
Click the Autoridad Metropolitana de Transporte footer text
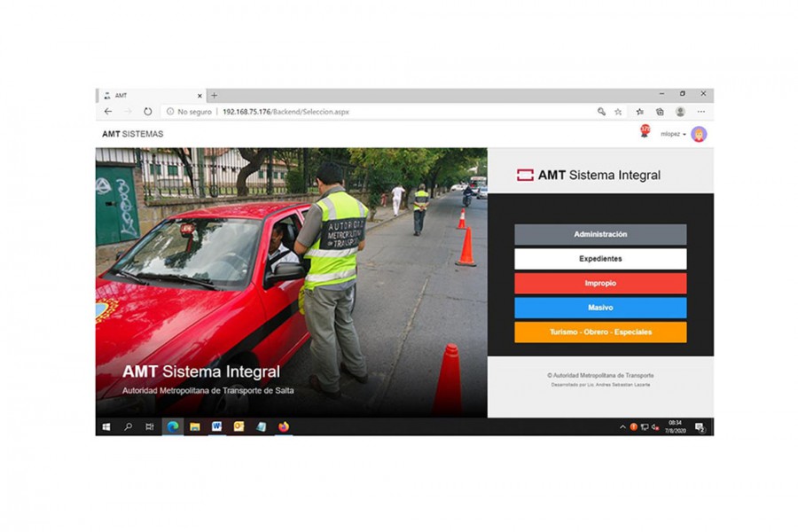pos(600,375)
